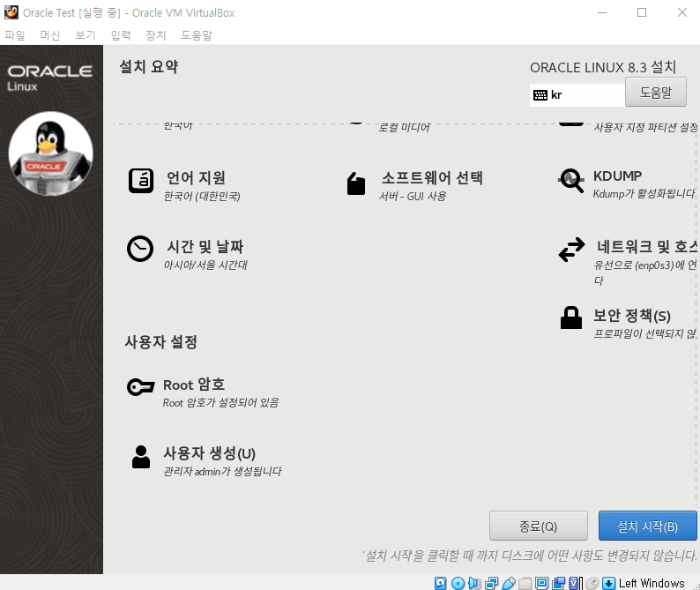Viewport: 700px width, 590px height.
Task: Click the host key arrow icon
Action: tap(608, 583)
